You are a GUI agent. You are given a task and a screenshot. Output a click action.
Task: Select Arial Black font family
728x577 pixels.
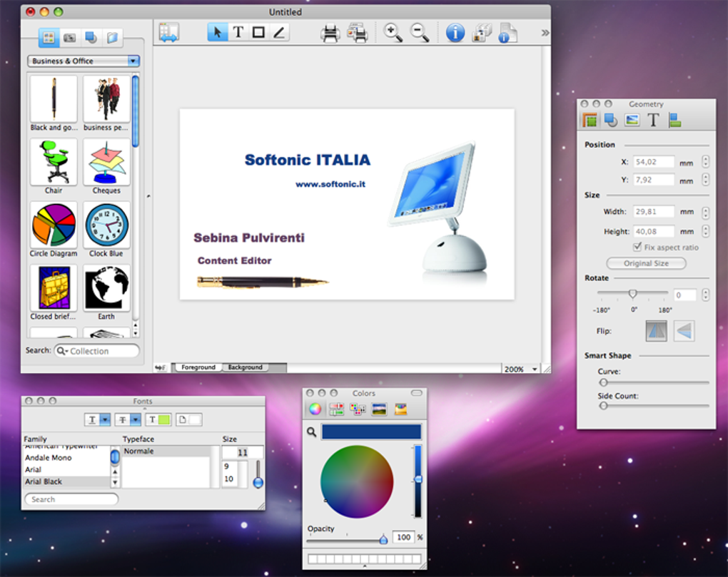pyautogui.click(x=66, y=481)
